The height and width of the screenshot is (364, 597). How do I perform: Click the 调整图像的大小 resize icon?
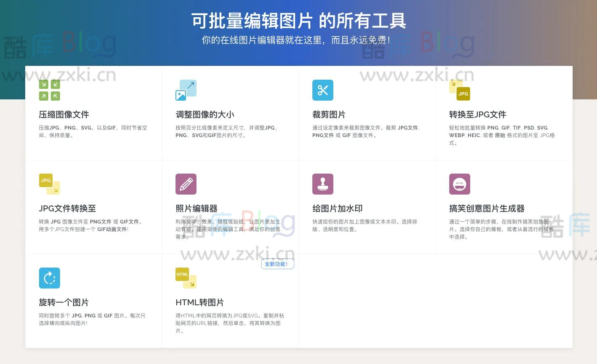coord(186,90)
